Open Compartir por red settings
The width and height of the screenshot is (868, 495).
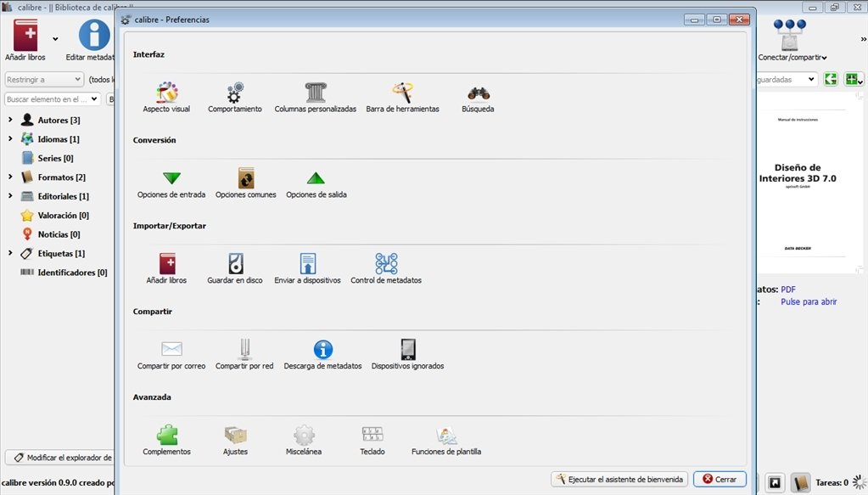coord(244,355)
